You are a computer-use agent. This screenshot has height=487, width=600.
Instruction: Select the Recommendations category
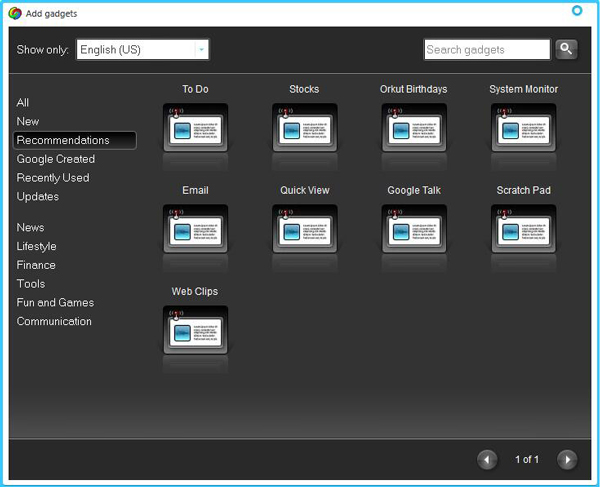coord(75,140)
